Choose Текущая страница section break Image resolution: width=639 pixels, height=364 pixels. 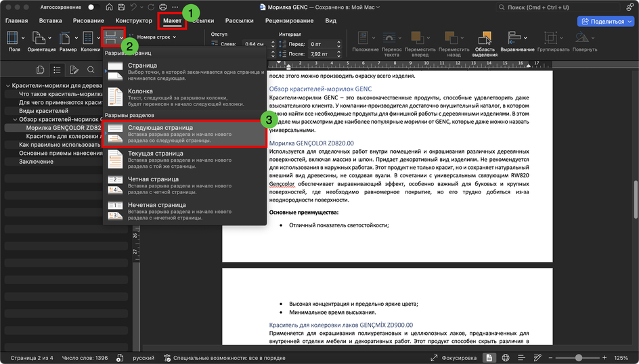click(x=185, y=160)
